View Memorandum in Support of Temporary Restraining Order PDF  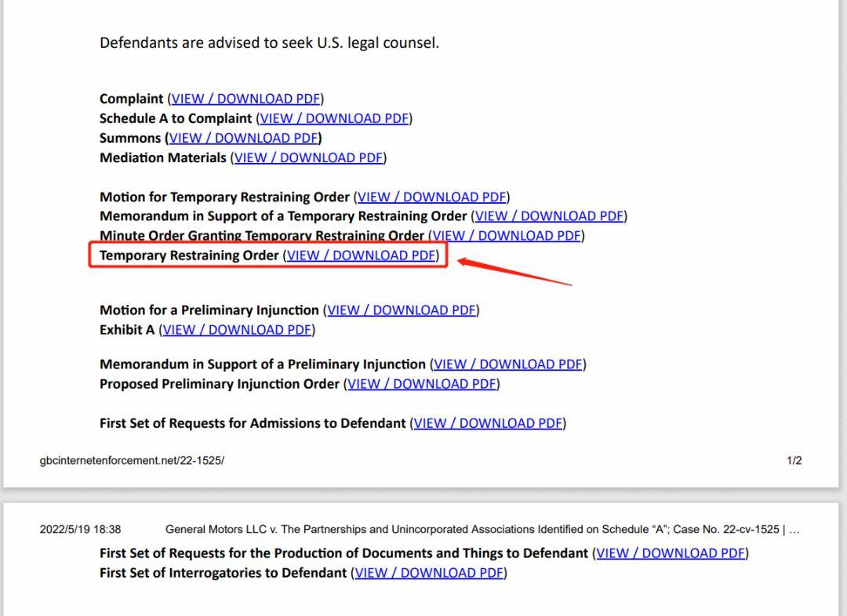click(549, 216)
